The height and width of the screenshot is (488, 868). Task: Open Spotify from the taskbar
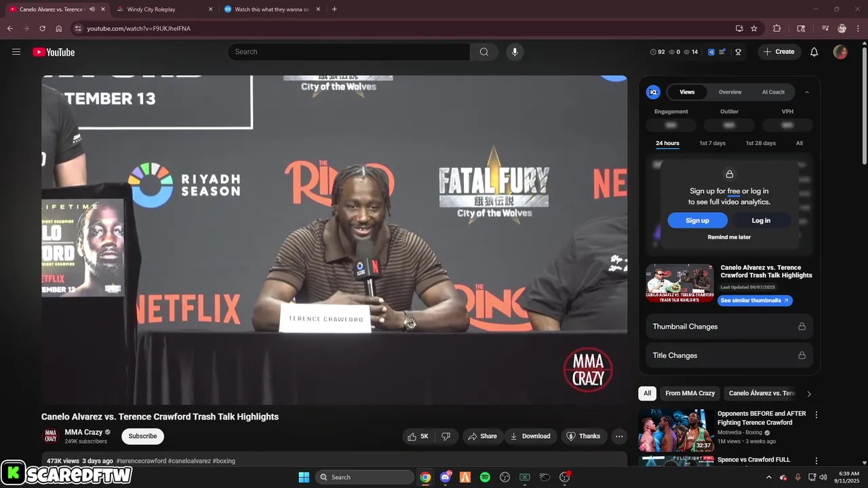pos(485,477)
